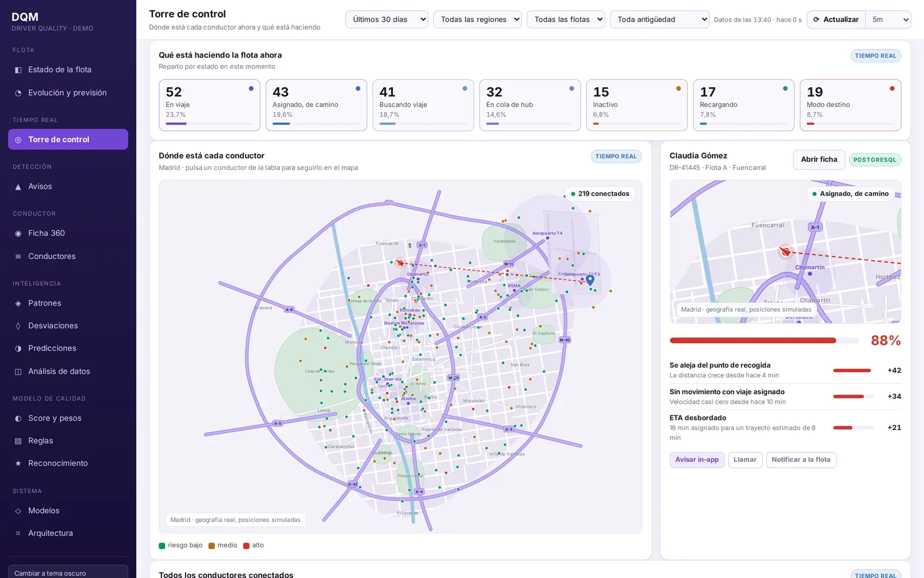Image resolution: width=924 pixels, height=578 pixels.
Task: Select the Buscando viaje status card
Action: click(x=423, y=105)
